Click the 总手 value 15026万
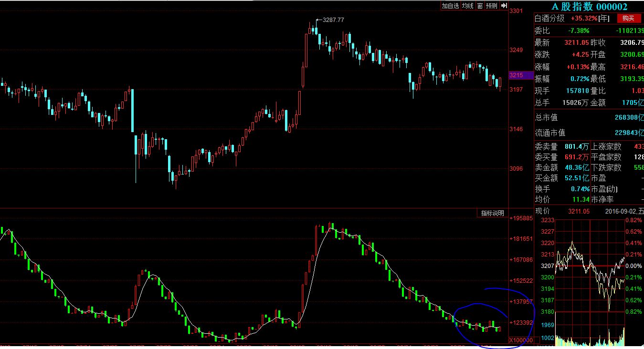The image size is (644, 349). pyautogui.click(x=576, y=103)
